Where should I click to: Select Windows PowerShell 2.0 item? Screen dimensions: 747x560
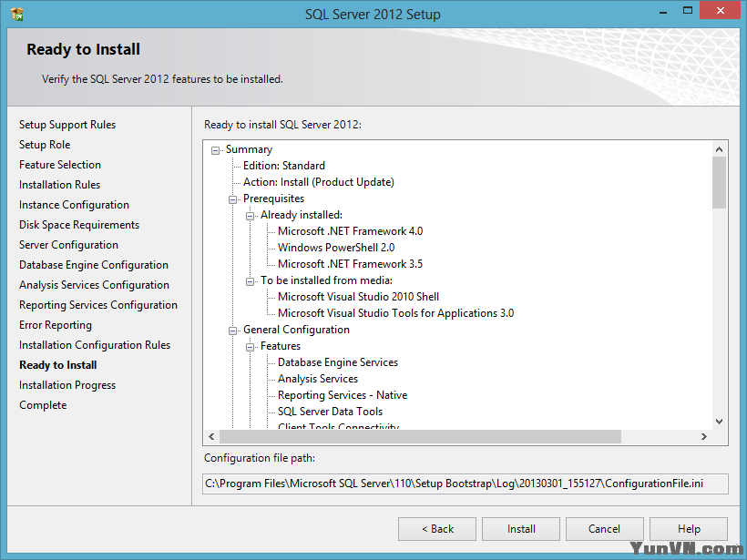click(336, 248)
